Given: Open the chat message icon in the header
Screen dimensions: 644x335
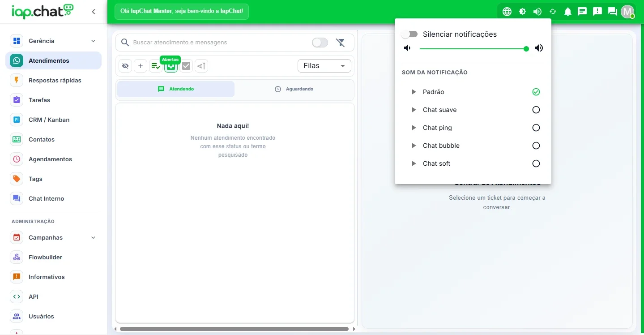Looking at the screenshot, I should pos(582,12).
